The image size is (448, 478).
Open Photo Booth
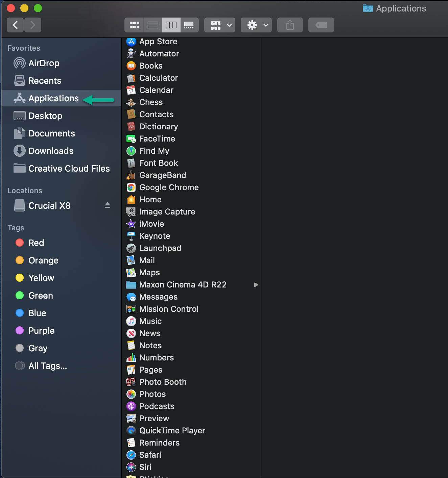click(163, 382)
